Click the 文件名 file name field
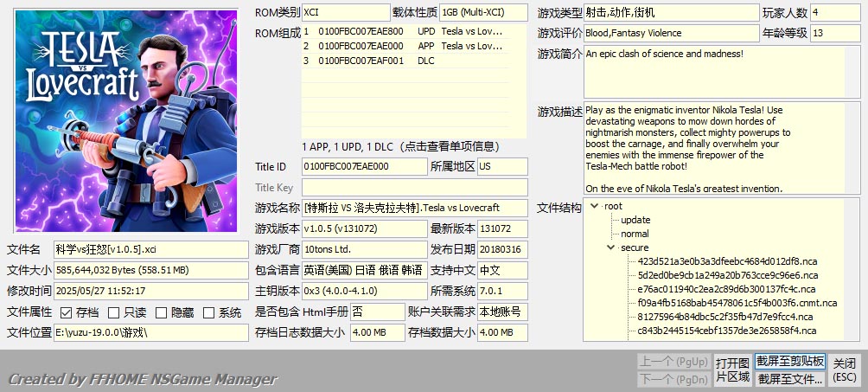 151,249
